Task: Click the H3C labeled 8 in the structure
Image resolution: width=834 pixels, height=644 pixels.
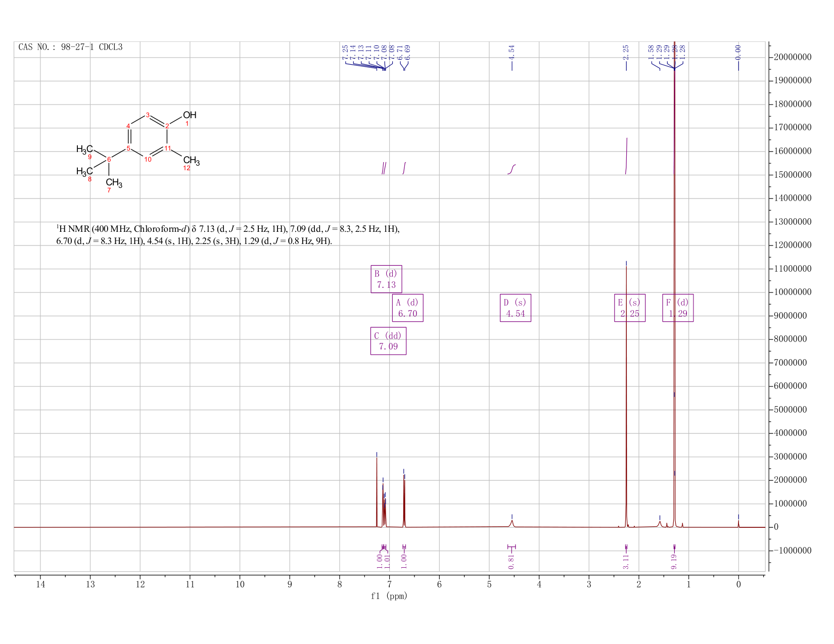Action: click(84, 172)
